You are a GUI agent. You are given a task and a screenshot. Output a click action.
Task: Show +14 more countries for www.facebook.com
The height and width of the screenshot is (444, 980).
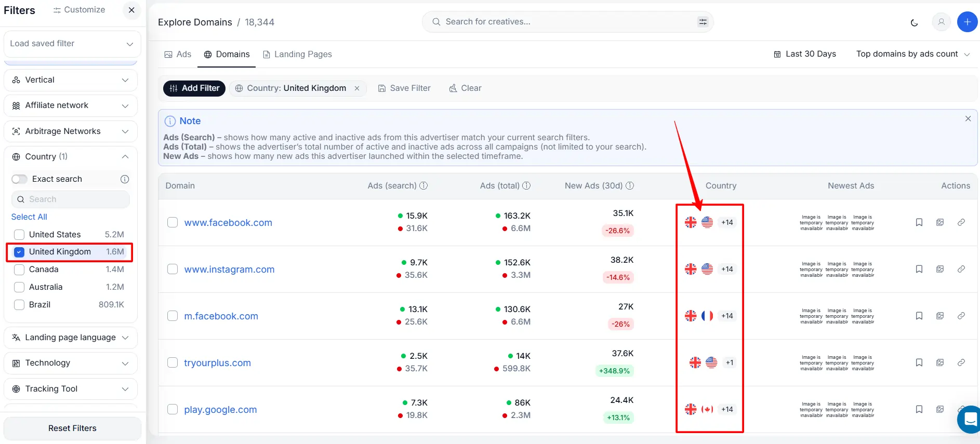point(727,223)
